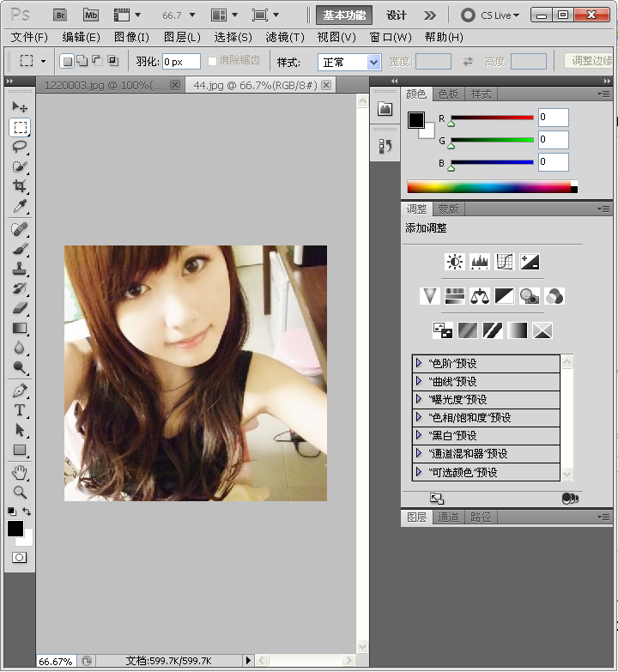Add a Color Balance adjustment
The image size is (618, 672).
tap(480, 296)
